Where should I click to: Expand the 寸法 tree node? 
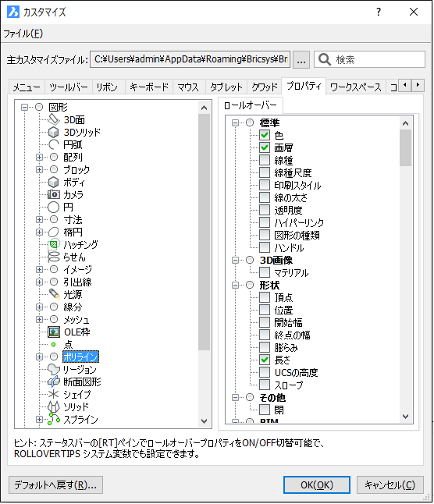point(39,219)
